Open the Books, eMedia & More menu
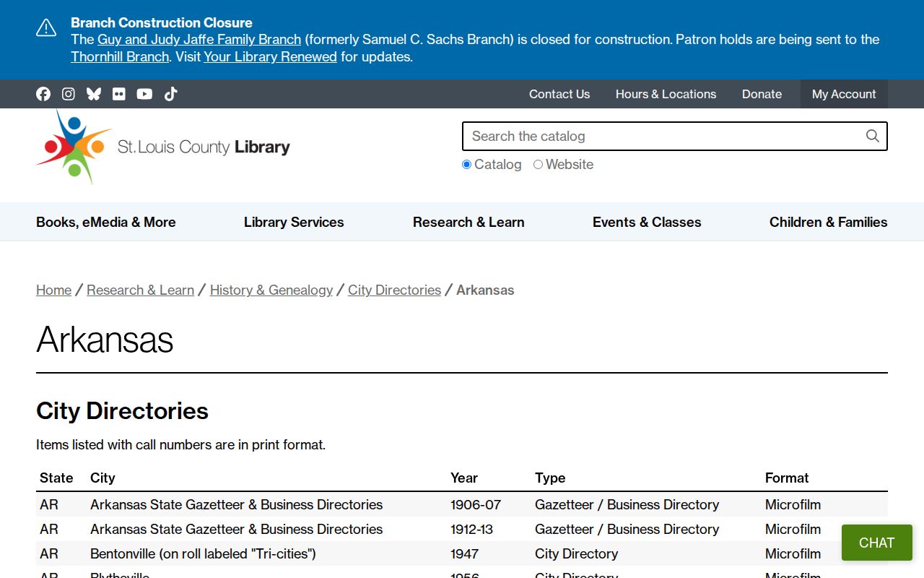This screenshot has width=924, height=578. click(106, 222)
